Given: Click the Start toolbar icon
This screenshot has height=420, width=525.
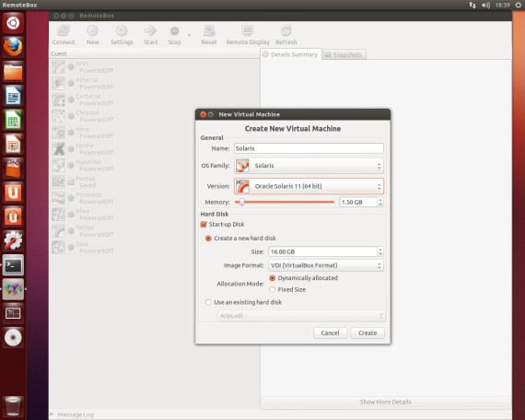Looking at the screenshot, I should pos(150,35).
